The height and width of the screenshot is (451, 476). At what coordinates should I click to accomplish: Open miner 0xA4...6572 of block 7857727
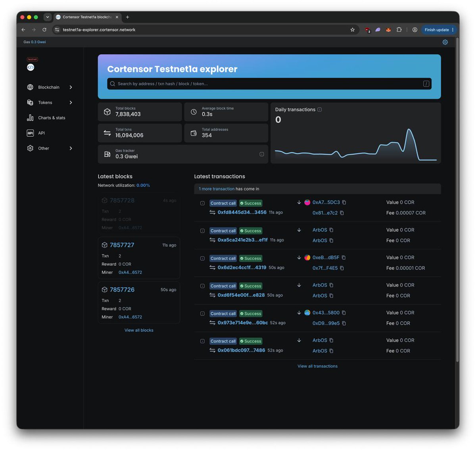coord(130,272)
